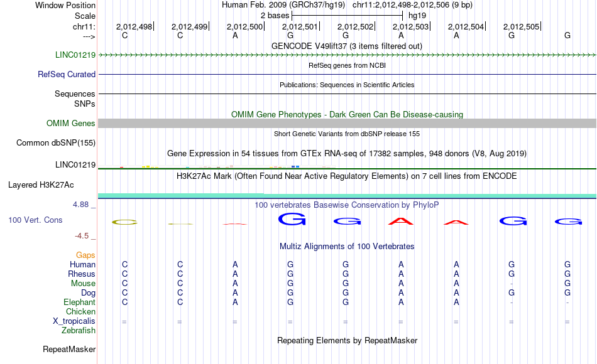
Task: Select the Elephant alignment row label
Action: click(x=79, y=302)
